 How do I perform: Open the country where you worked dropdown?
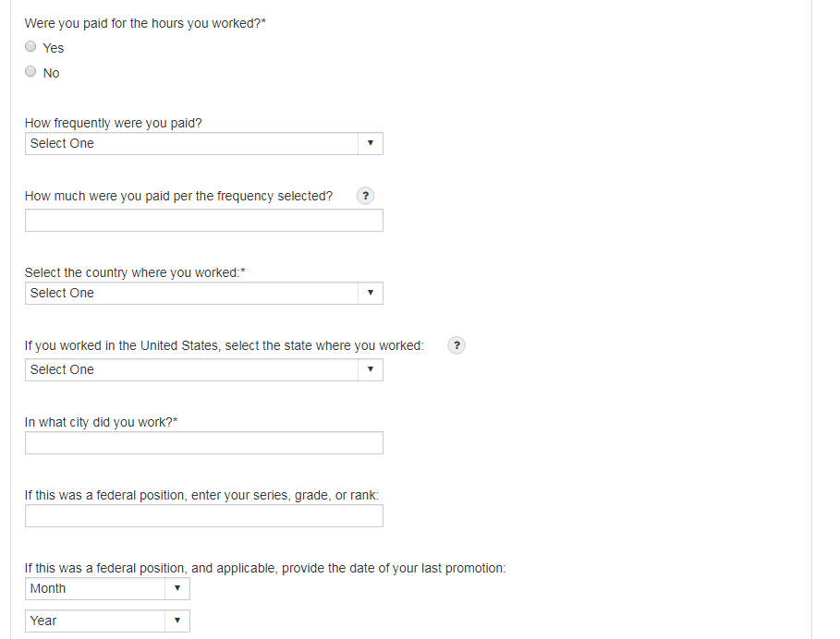click(203, 294)
